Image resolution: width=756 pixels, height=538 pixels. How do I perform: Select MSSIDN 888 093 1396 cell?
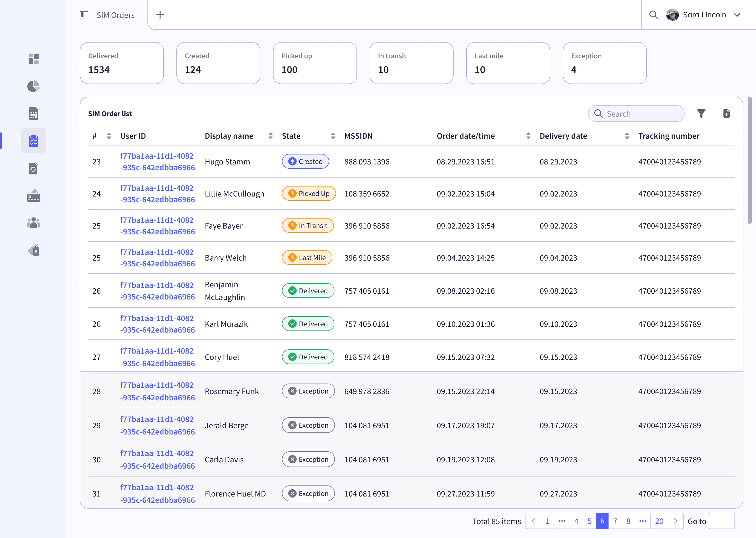coord(367,162)
